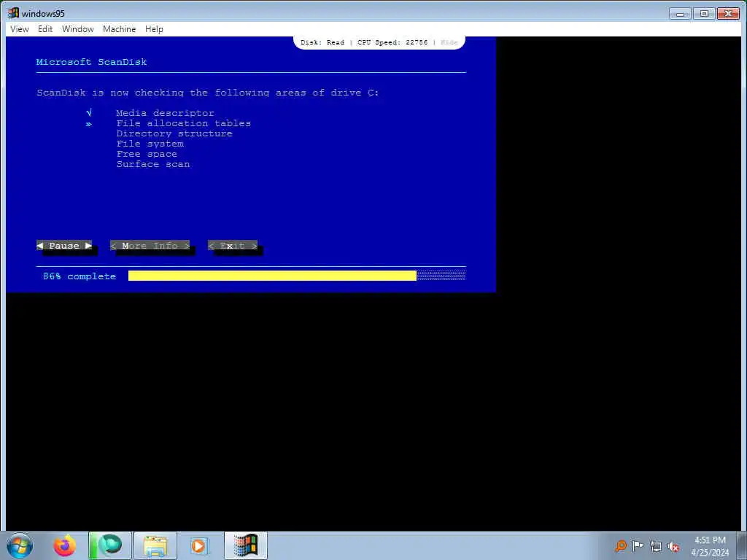Click the faded Hide link in status pill
Screen dimensions: 747x560
[x=449, y=42]
